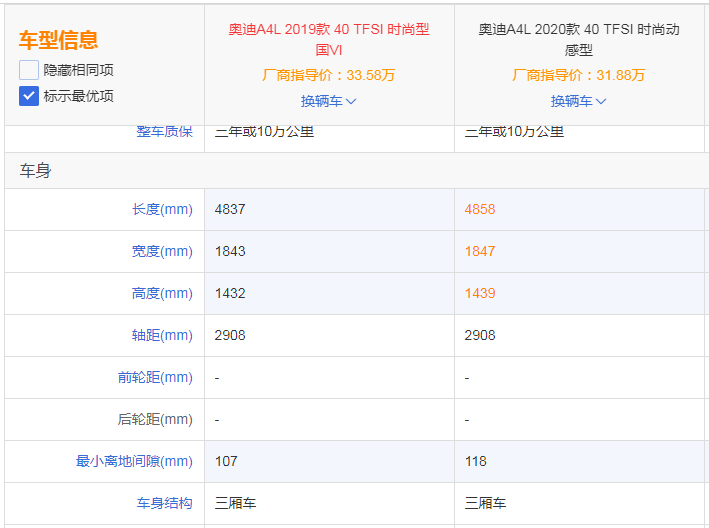Click the 车身结构 parameter link
Viewport: 709px width, 528px height.
165,503
